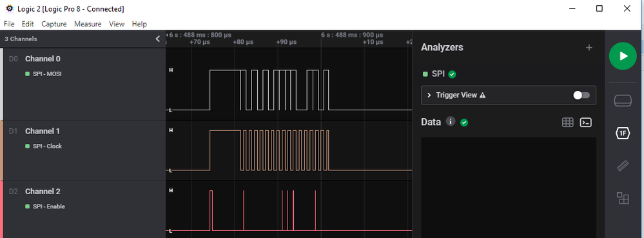Click the D1 channel index

tap(14, 131)
